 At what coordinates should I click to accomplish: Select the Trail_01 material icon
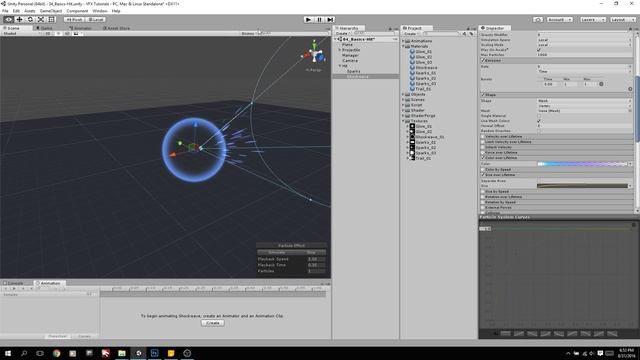[412, 89]
